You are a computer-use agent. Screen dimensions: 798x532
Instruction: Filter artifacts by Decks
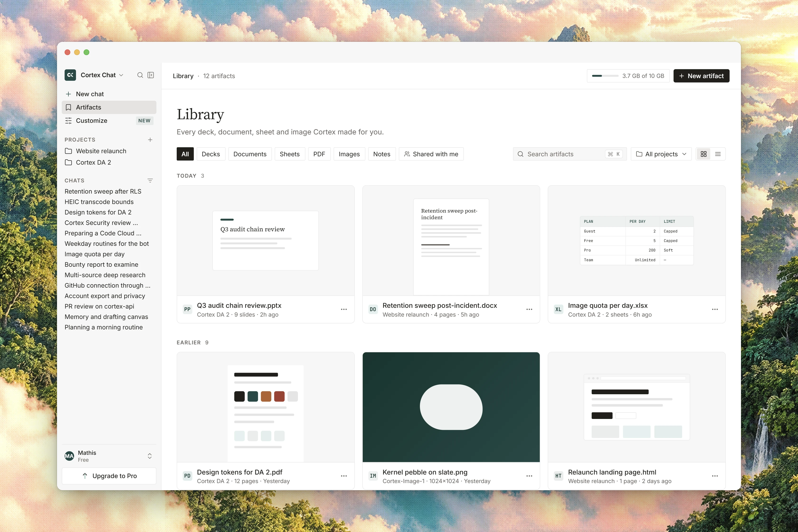point(211,154)
